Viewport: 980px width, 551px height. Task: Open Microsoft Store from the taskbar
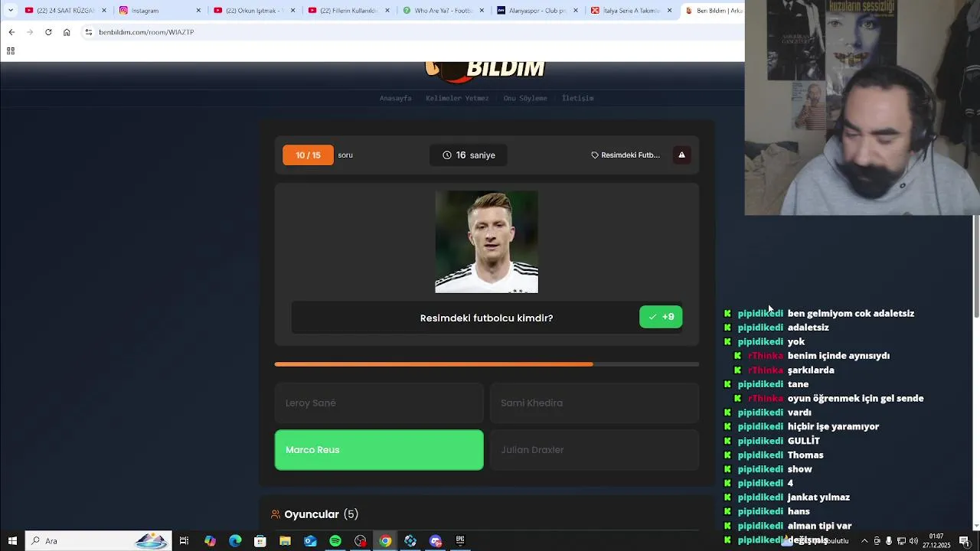point(260,541)
